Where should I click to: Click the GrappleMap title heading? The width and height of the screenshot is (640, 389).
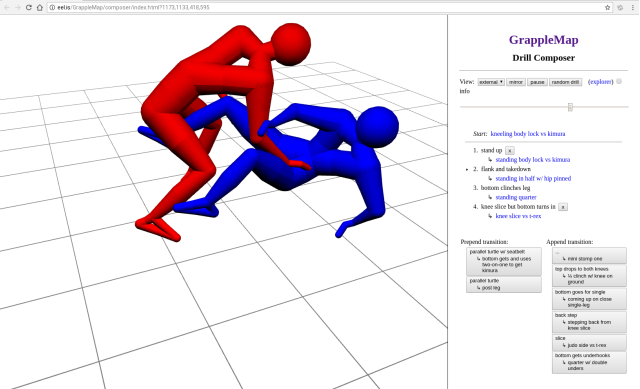[x=543, y=40]
